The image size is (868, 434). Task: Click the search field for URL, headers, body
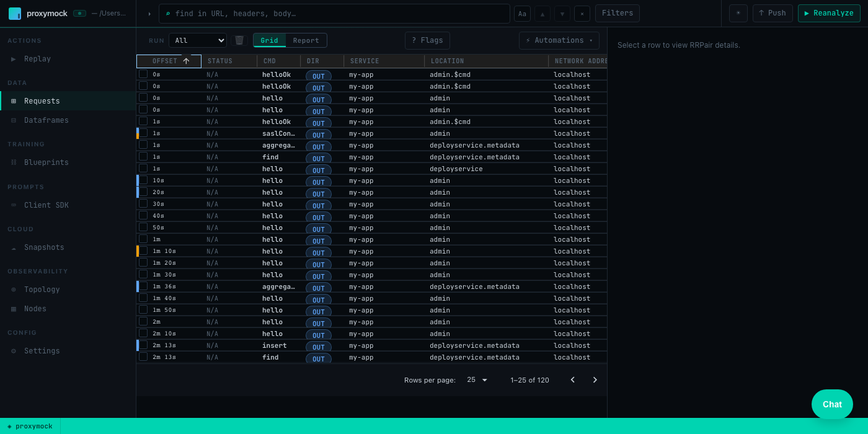[x=335, y=14]
